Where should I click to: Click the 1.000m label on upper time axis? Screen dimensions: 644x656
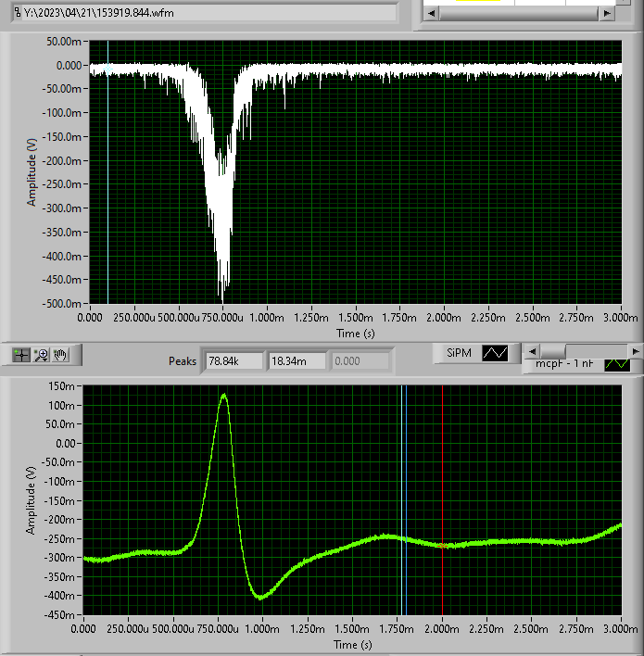point(267,318)
